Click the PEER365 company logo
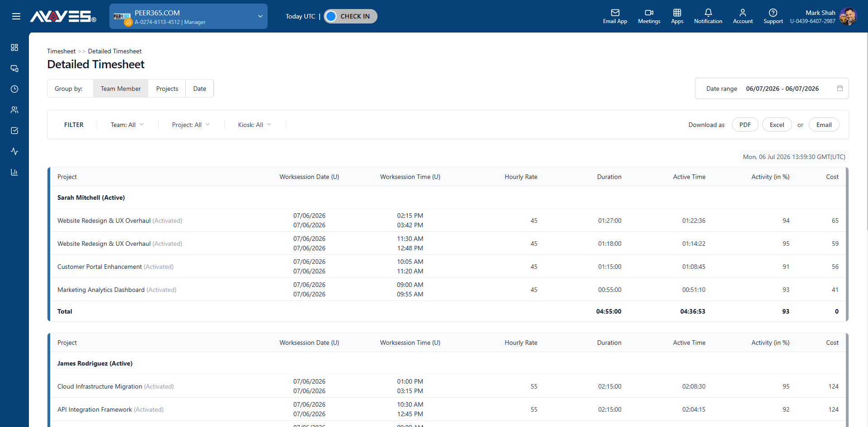This screenshot has width=868, height=427. tap(122, 17)
